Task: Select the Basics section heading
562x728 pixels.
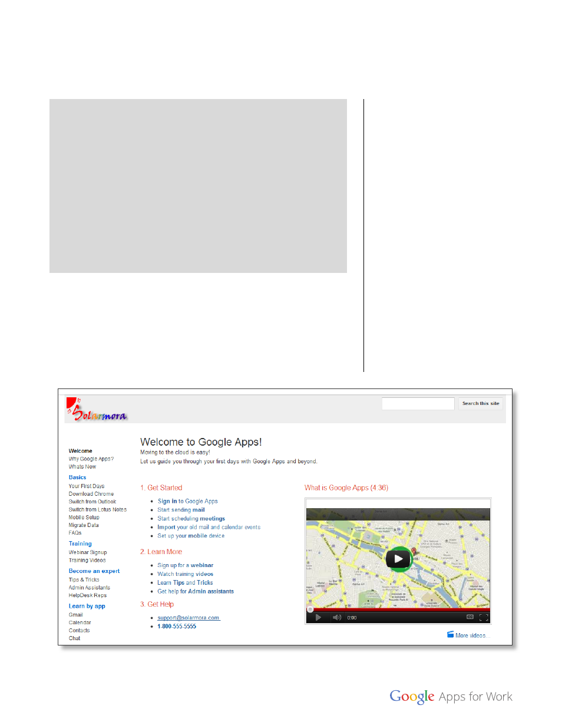Action: (x=78, y=477)
